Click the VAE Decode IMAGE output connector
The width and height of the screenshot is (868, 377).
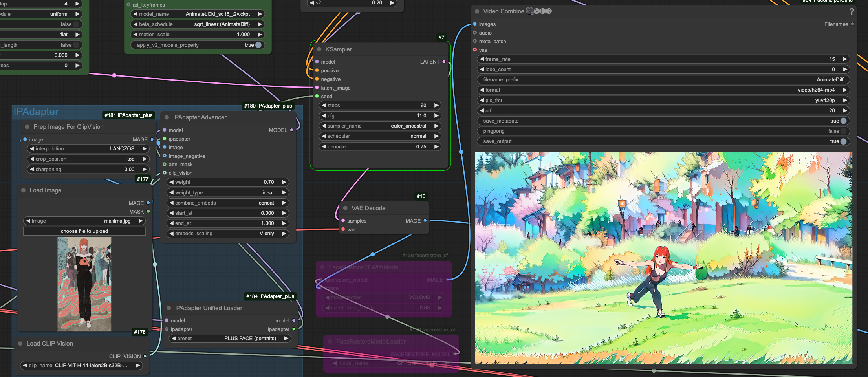[x=425, y=221]
